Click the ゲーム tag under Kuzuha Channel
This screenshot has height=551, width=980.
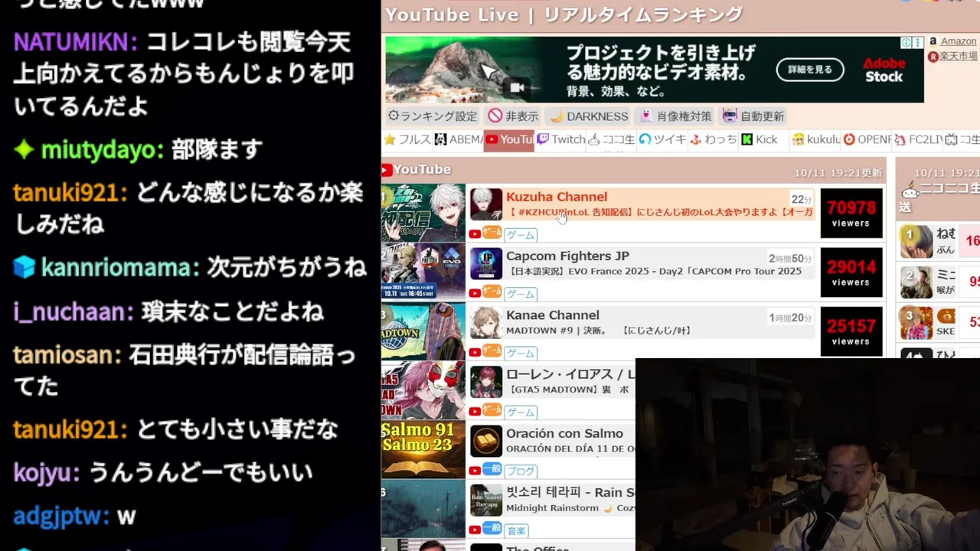pyautogui.click(x=521, y=235)
